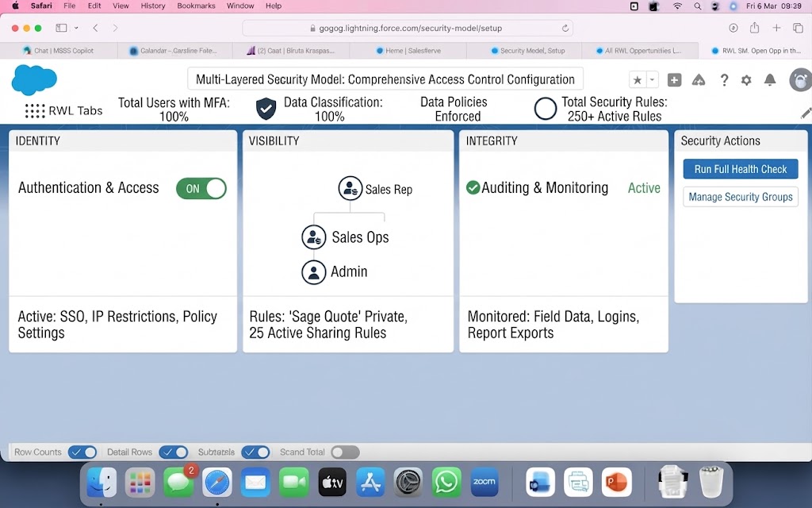Open the sidebar options chevron in Safari
Image resolution: width=812 pixels, height=508 pixels.
click(x=76, y=28)
